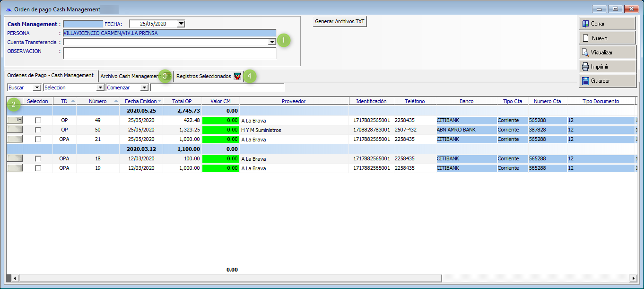Sort by the Fecha Emision column header

pyautogui.click(x=140, y=101)
